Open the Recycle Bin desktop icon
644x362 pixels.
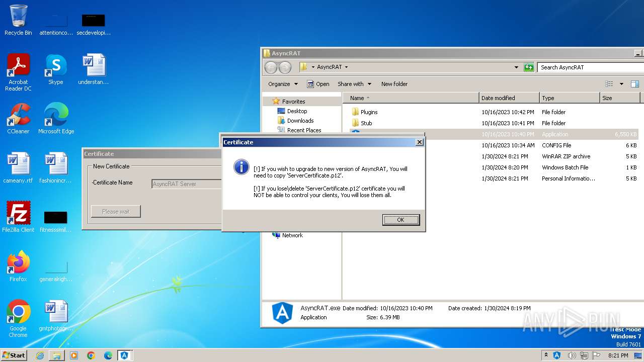(18, 20)
